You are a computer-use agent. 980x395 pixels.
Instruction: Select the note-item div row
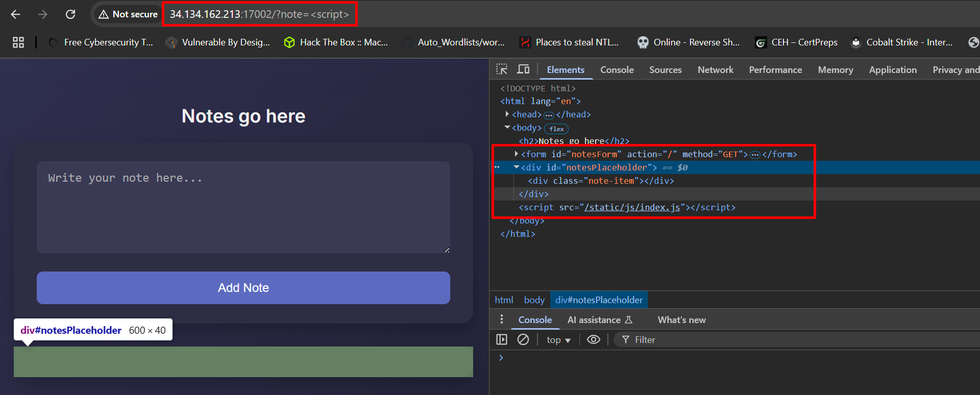click(601, 181)
